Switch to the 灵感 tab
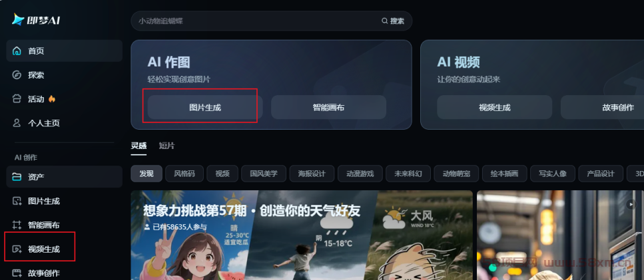Image resolution: width=644 pixels, height=280 pixels. pos(139,146)
